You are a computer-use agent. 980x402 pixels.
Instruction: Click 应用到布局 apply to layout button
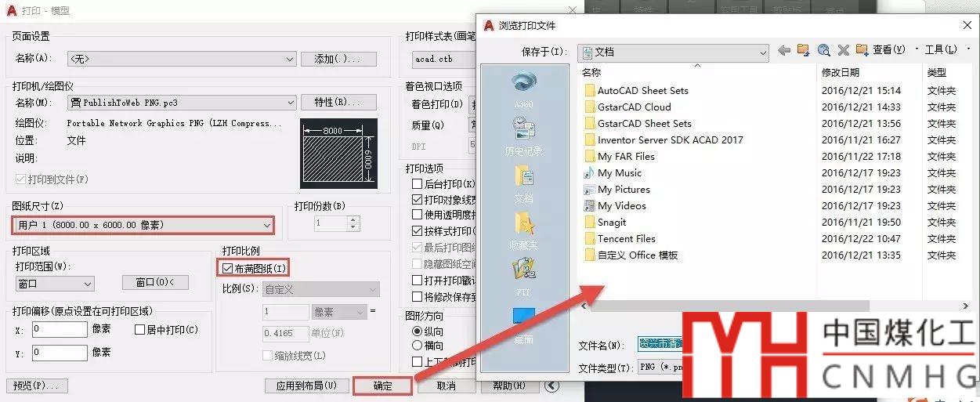pos(306,386)
